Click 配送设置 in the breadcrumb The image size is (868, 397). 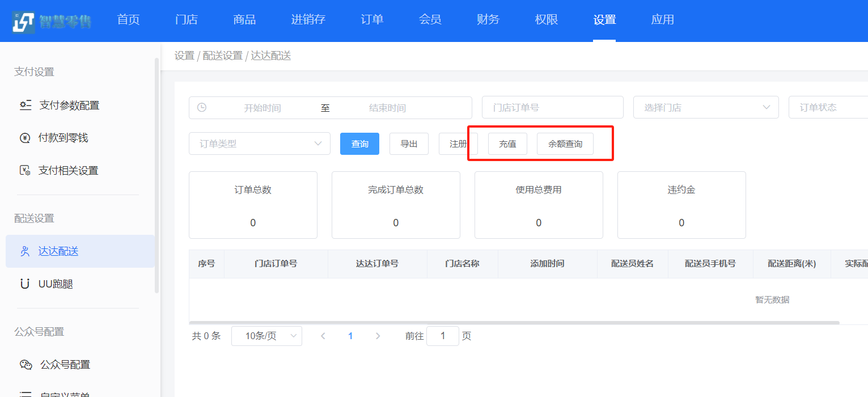(222, 56)
